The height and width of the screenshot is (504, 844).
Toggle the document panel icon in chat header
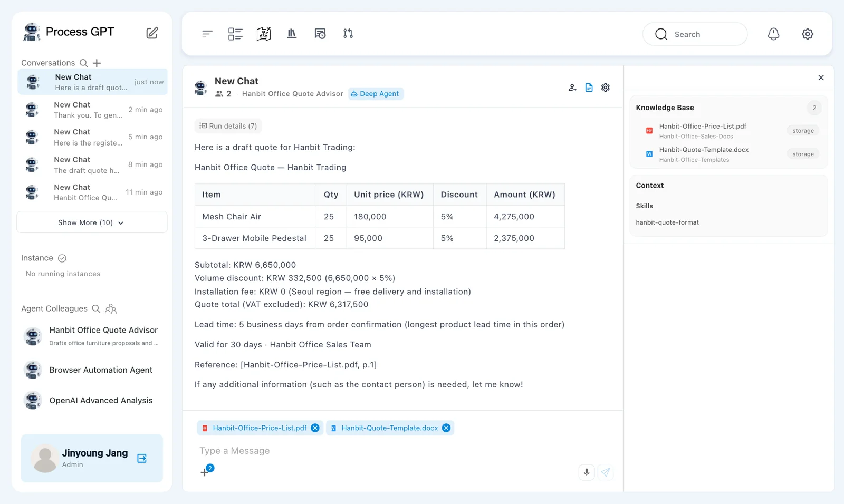[589, 88]
